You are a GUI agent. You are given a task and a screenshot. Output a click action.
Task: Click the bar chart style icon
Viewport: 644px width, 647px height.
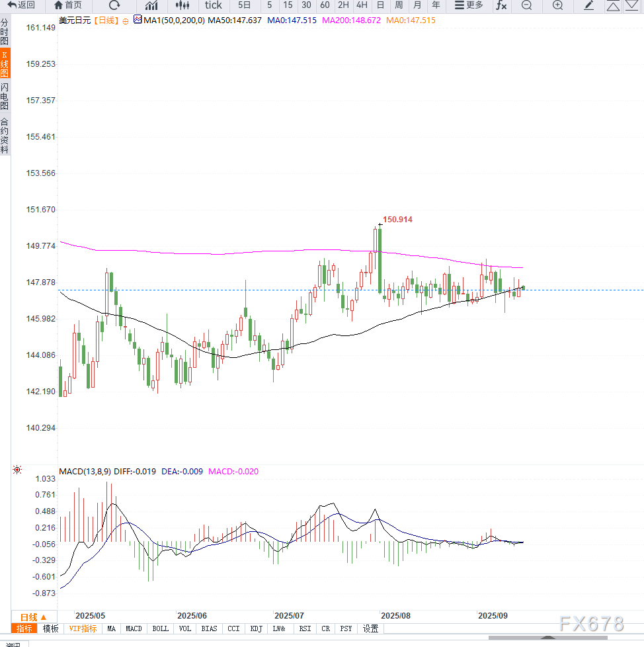coord(151,5)
